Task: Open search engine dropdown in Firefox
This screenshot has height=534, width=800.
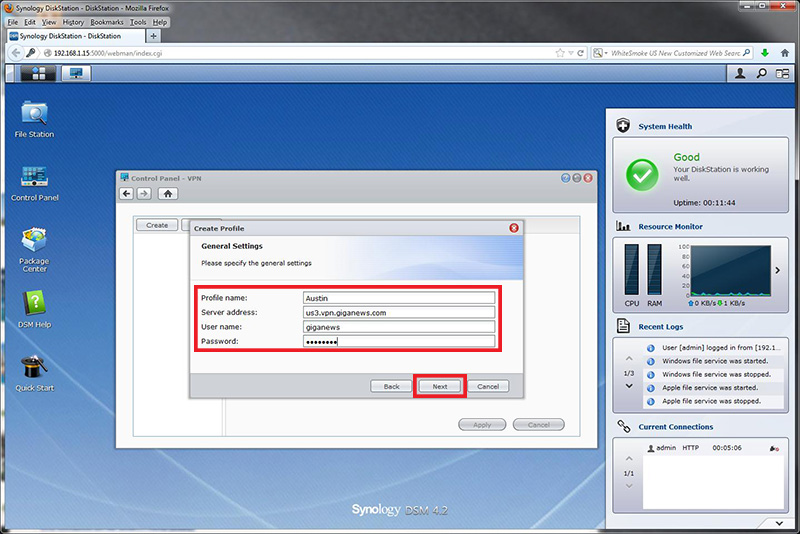Action: point(600,53)
